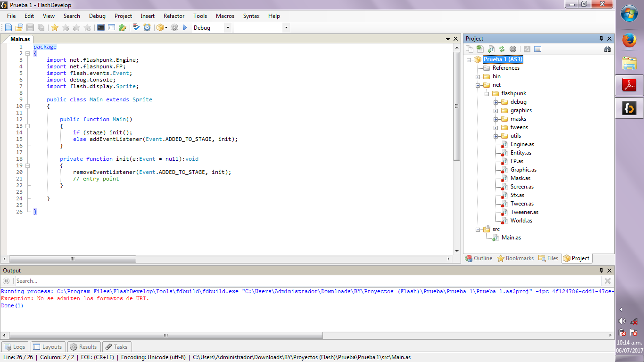
Task: Click the Build Project gear icon
Action: pyautogui.click(x=174, y=28)
